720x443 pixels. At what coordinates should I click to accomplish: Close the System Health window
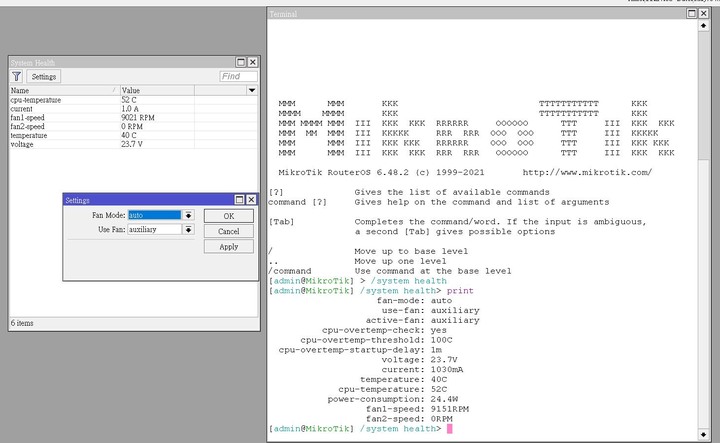pyautogui.click(x=253, y=62)
